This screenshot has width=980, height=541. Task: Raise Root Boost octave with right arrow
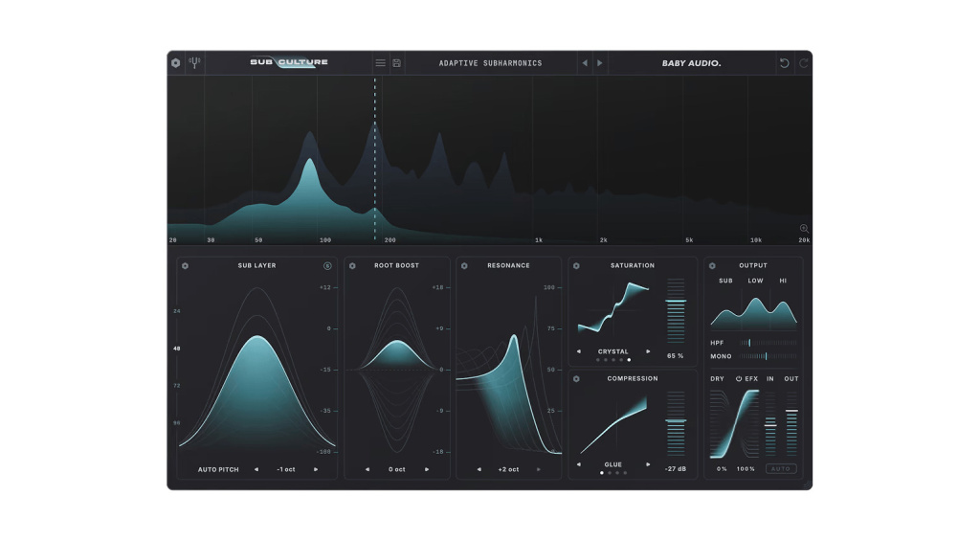pos(427,470)
